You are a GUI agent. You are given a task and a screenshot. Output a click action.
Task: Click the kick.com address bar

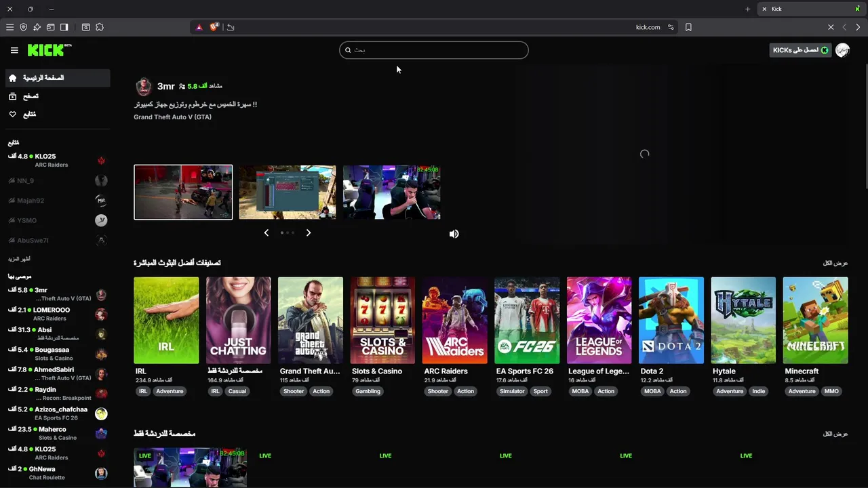tap(434, 27)
